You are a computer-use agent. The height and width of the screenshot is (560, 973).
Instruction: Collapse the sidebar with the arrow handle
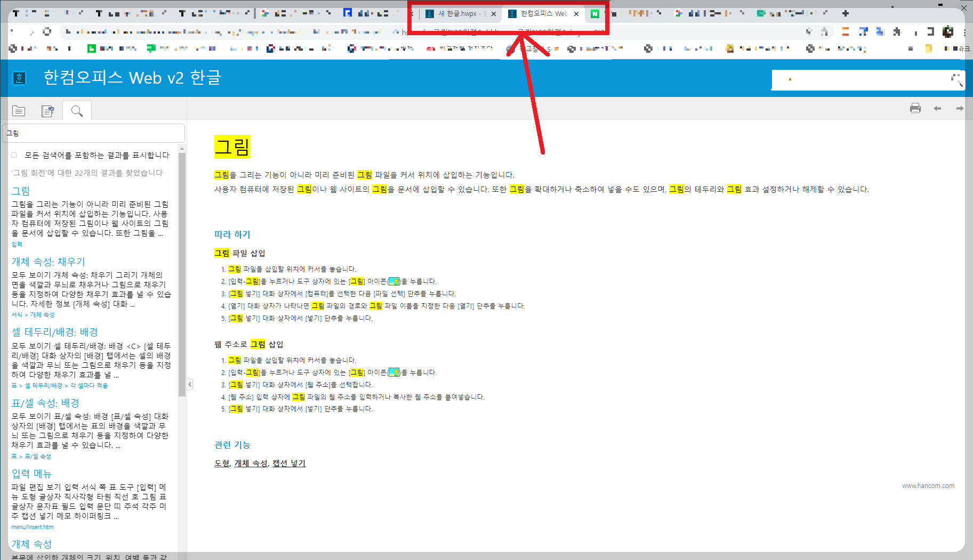click(x=190, y=384)
